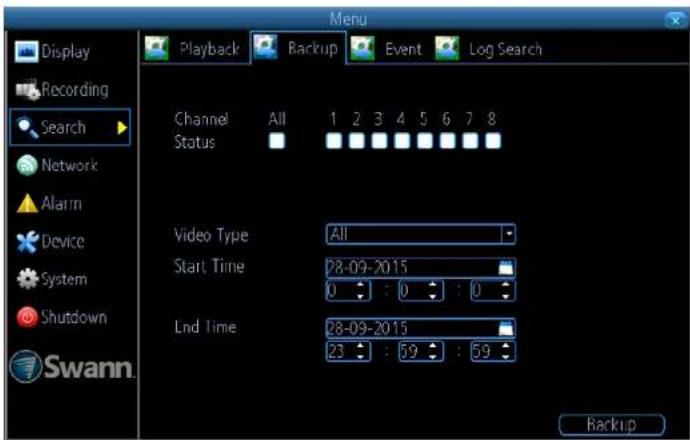Tick the channel 2 checkbox

point(356,141)
